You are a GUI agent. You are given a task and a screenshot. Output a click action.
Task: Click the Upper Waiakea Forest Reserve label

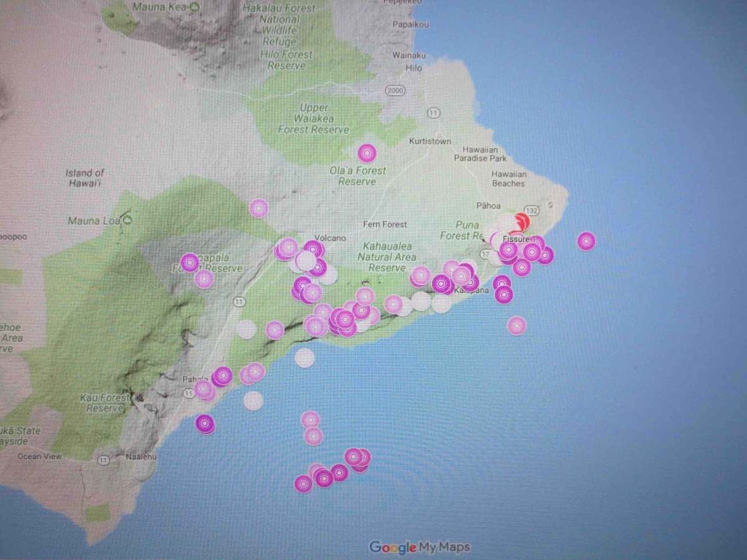(x=313, y=119)
